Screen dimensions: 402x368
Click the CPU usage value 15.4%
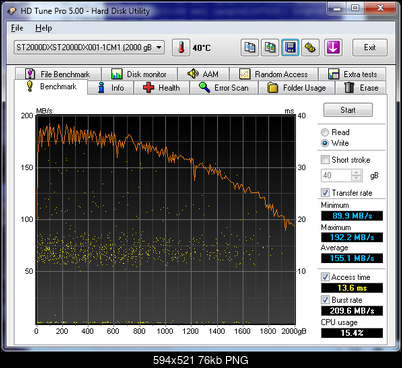pos(352,333)
